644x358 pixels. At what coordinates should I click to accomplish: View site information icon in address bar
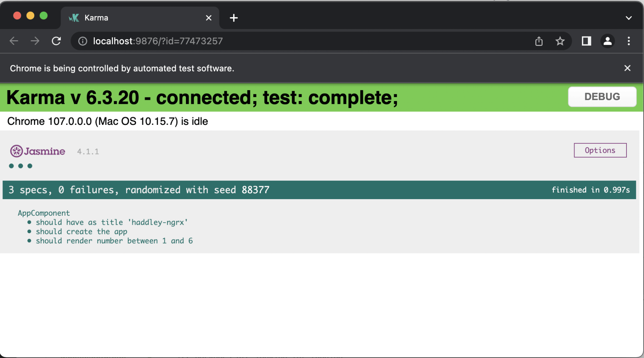coord(83,41)
